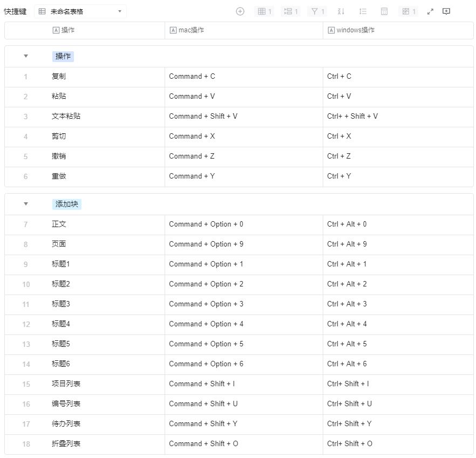Click the 折叠列表 cell
The width and height of the screenshot is (476, 458).
click(x=106, y=445)
